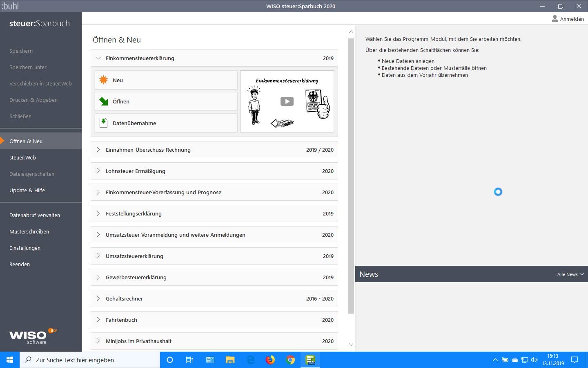588x368 pixels.
Task: Click the user icon beside Anmelden
Action: [x=555, y=18]
